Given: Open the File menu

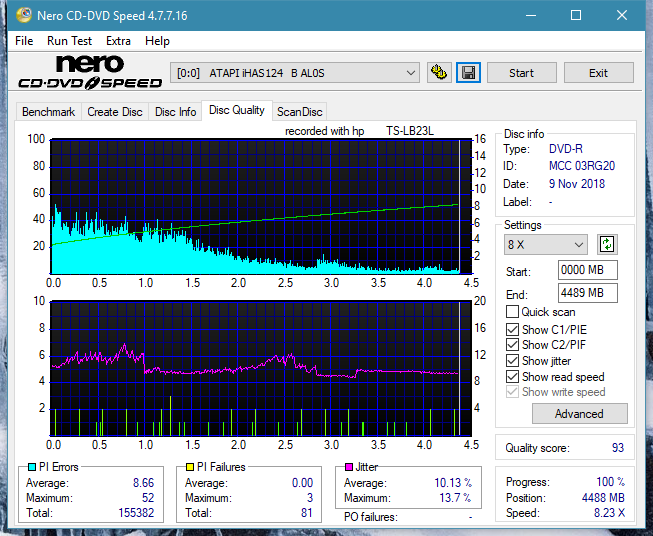Looking at the screenshot, I should coord(24,41).
